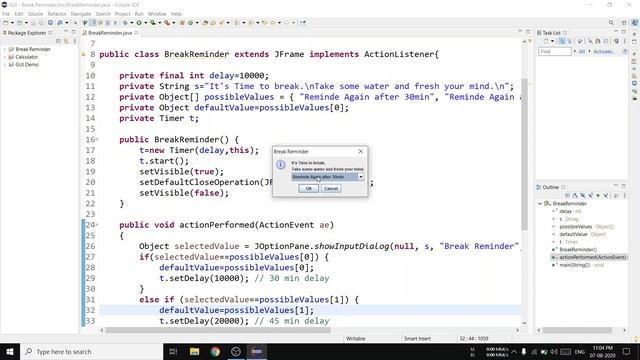640x360 pixels.
Task: Minimize the Package Explorer view
Action: [x=66, y=31]
